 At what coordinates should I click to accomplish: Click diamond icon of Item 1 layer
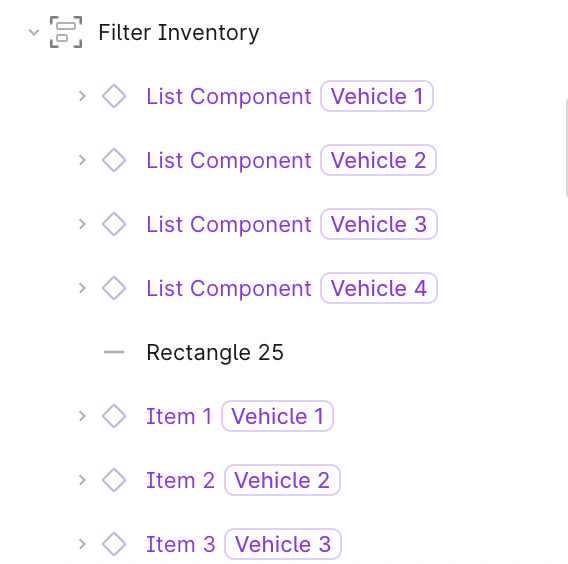tap(114, 416)
